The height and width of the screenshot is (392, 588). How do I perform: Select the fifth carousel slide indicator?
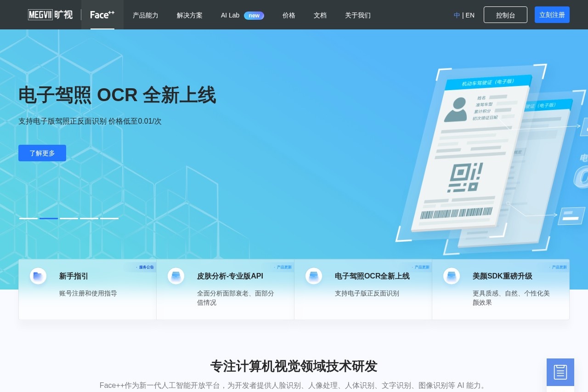pyautogui.click(x=109, y=218)
